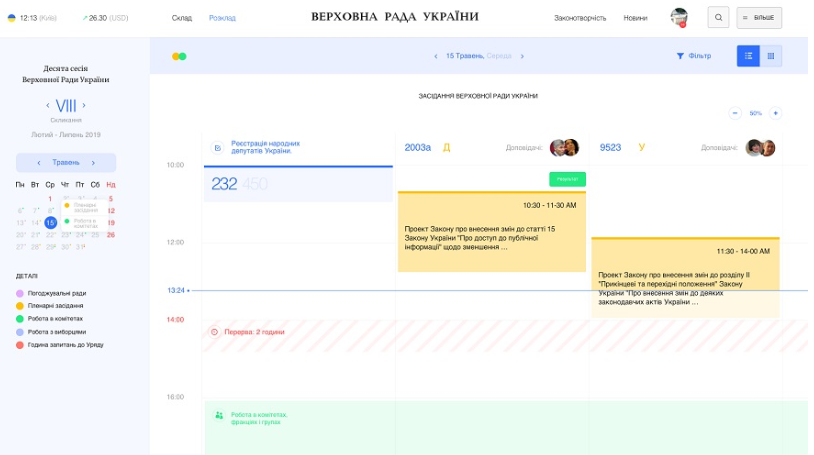
Task: Click the 15 Травень date label
Action: point(465,56)
